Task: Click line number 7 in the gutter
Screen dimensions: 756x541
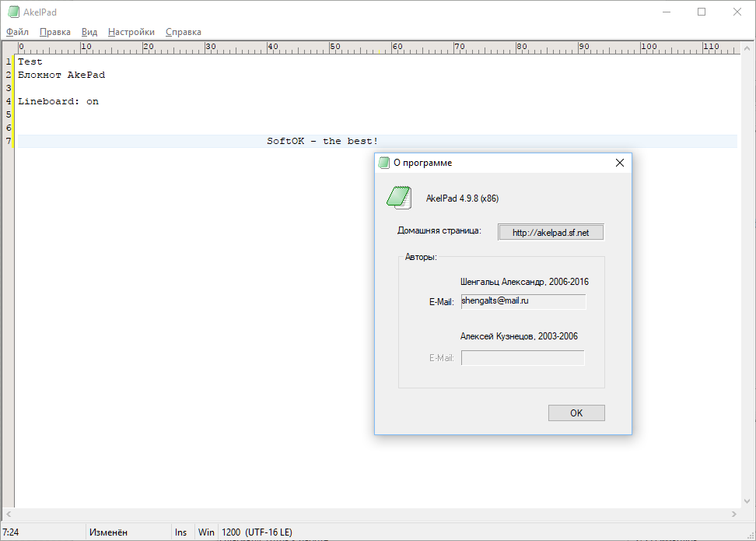Action: (x=9, y=141)
